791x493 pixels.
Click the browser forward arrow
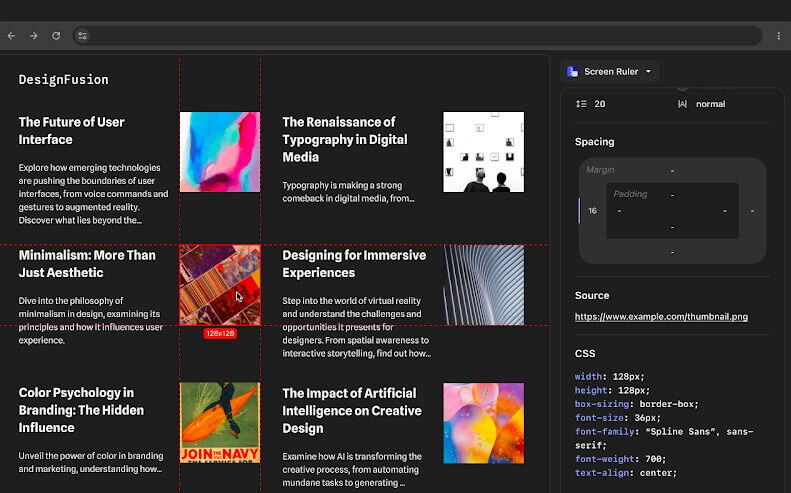34,36
